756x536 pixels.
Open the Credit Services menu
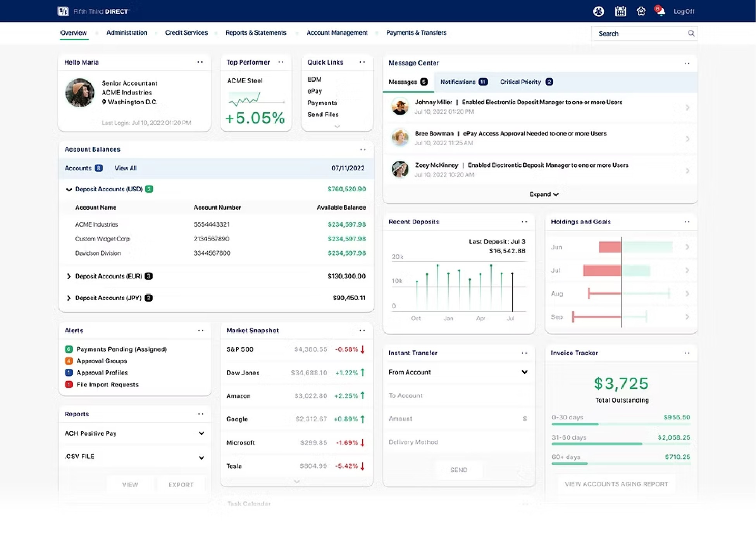(x=186, y=33)
